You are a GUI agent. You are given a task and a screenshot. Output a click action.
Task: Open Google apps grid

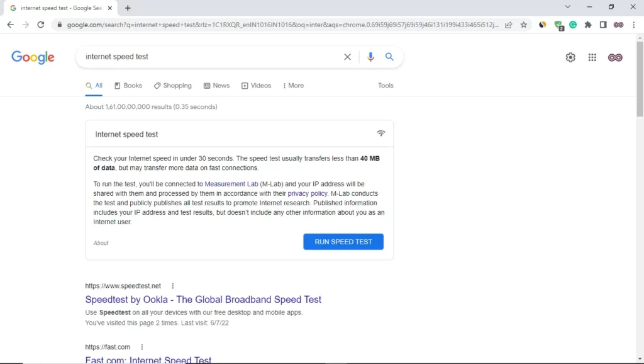tap(592, 57)
